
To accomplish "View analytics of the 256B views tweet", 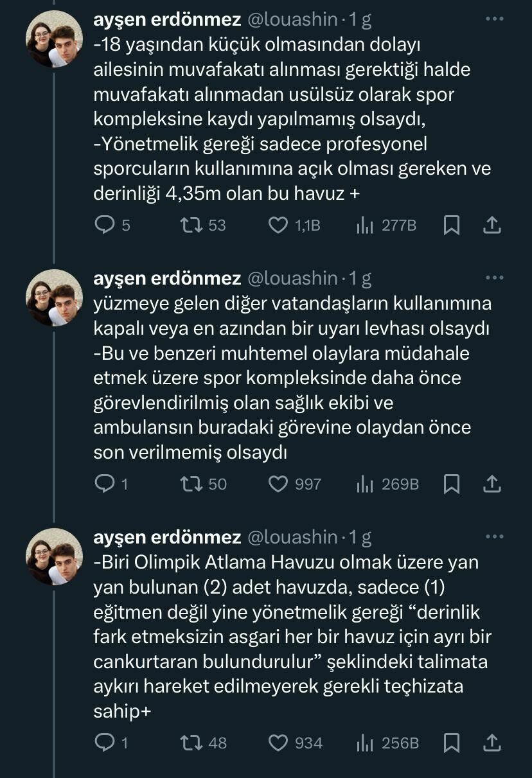I will 365,743.
